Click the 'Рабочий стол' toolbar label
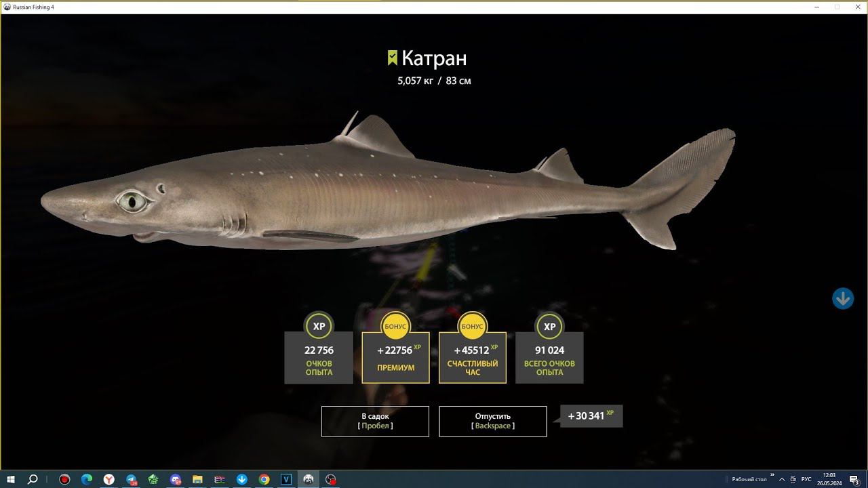 point(749,479)
